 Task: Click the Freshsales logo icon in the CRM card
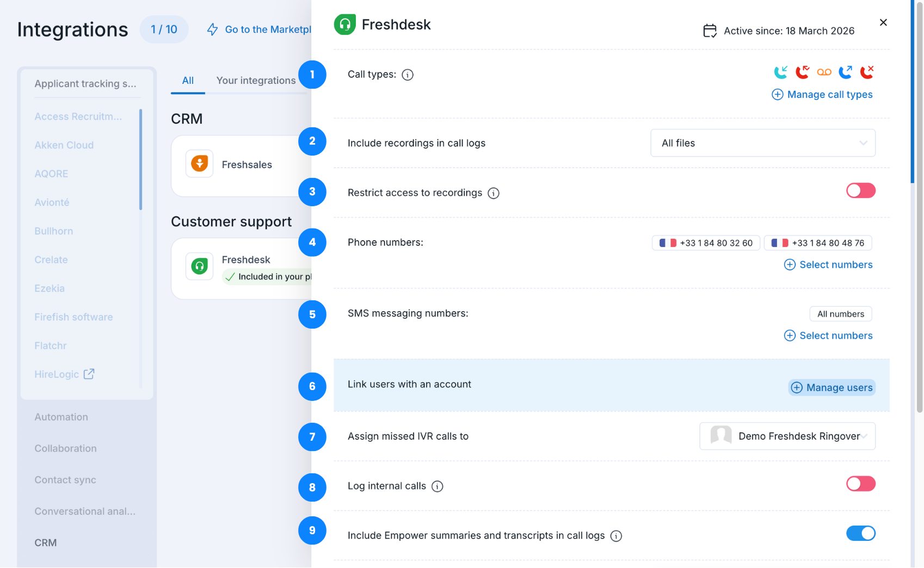click(200, 164)
